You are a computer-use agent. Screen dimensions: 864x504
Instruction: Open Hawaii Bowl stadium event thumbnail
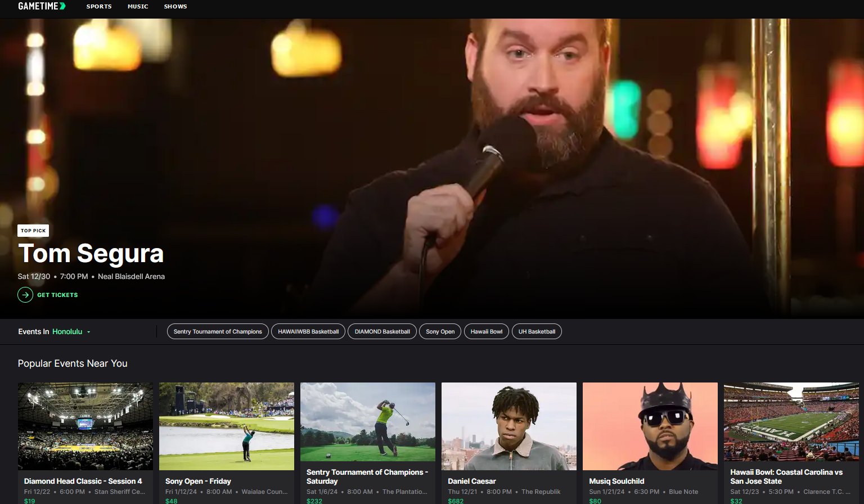[791, 422]
